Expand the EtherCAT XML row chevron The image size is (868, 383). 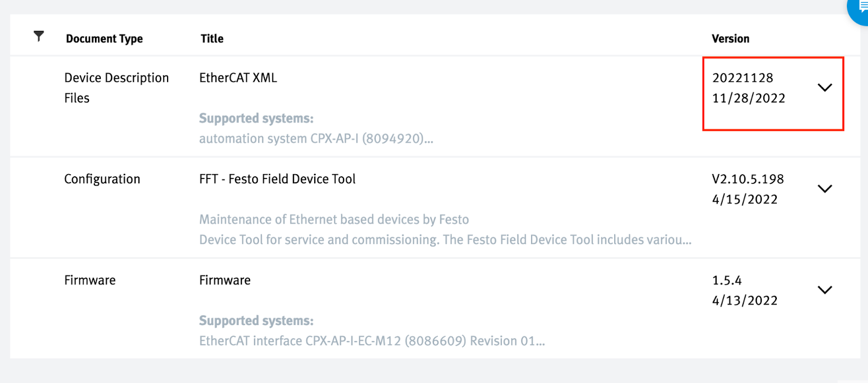point(825,87)
